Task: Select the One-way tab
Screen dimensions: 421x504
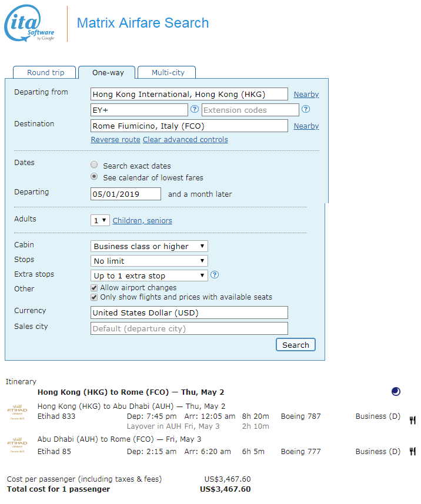Action: click(x=108, y=72)
